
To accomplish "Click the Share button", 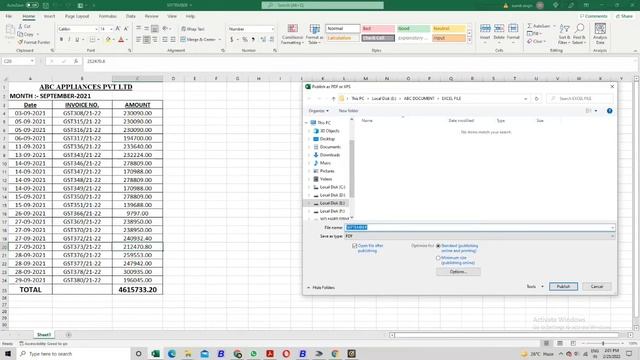I will pyautogui.click(x=624, y=16).
